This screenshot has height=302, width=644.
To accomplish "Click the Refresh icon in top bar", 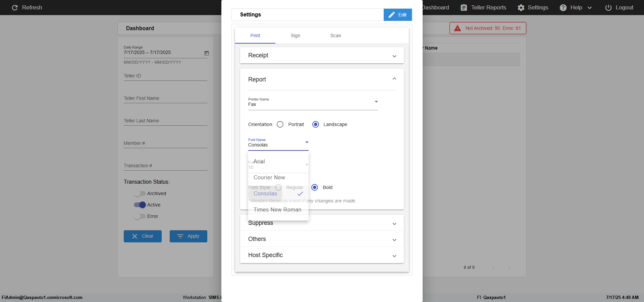I will click(x=15, y=7).
